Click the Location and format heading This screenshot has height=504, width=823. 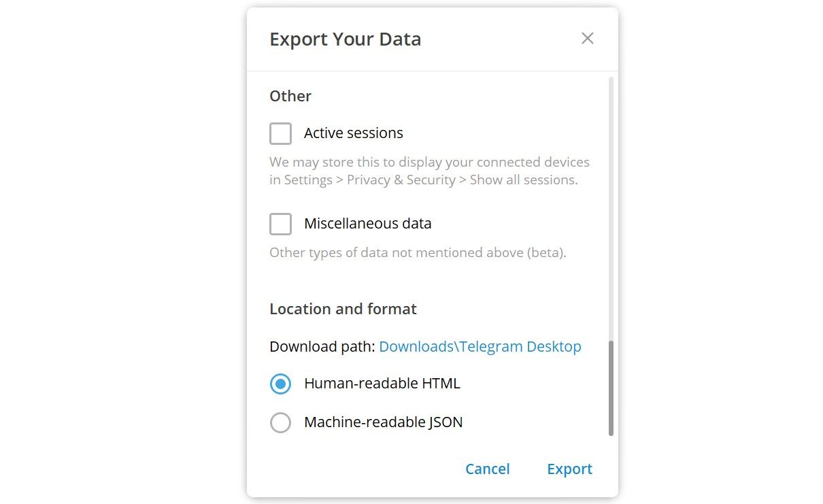pyautogui.click(x=343, y=309)
